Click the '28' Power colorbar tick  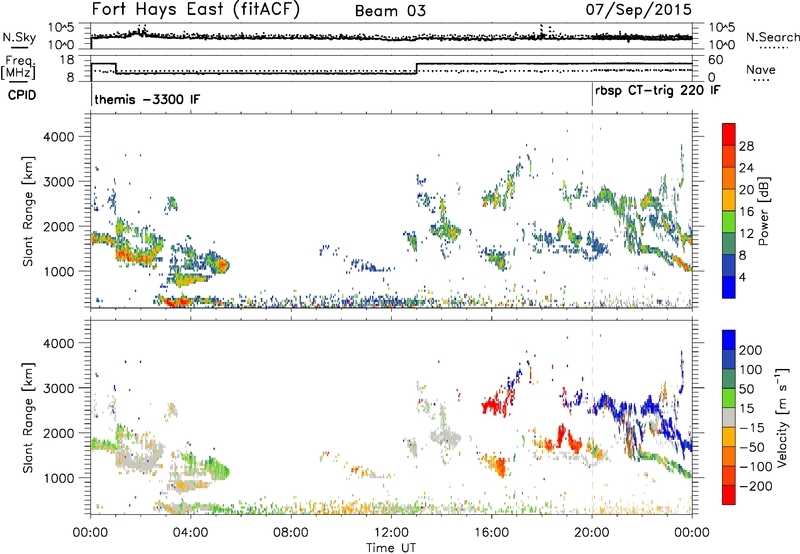coord(746,146)
